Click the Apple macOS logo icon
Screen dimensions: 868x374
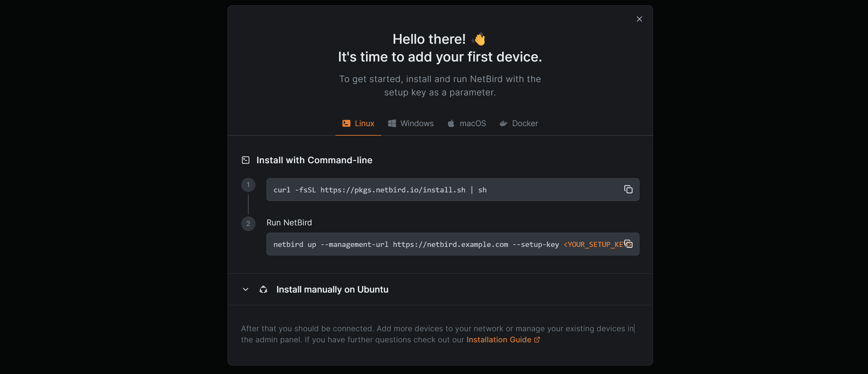tap(451, 123)
